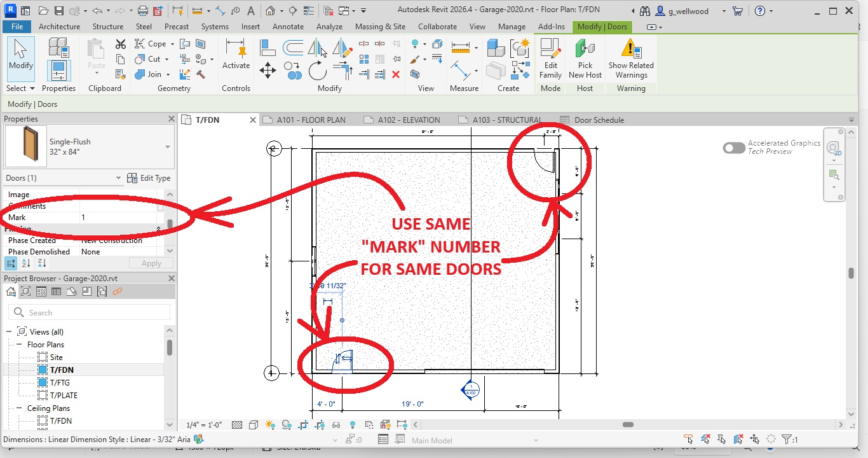Toggle the Properties palette button in ribbon
This screenshot has height=458, width=868.
[58, 70]
